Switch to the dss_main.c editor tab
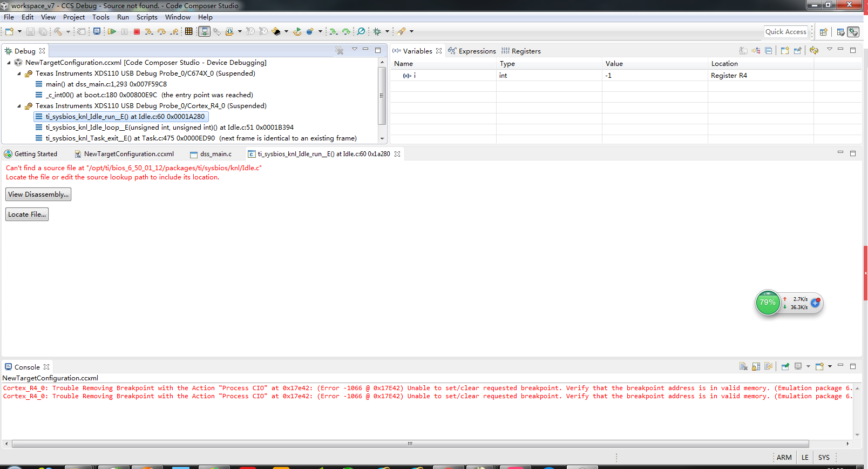Screen dimensions: 868x469 (211, 154)
